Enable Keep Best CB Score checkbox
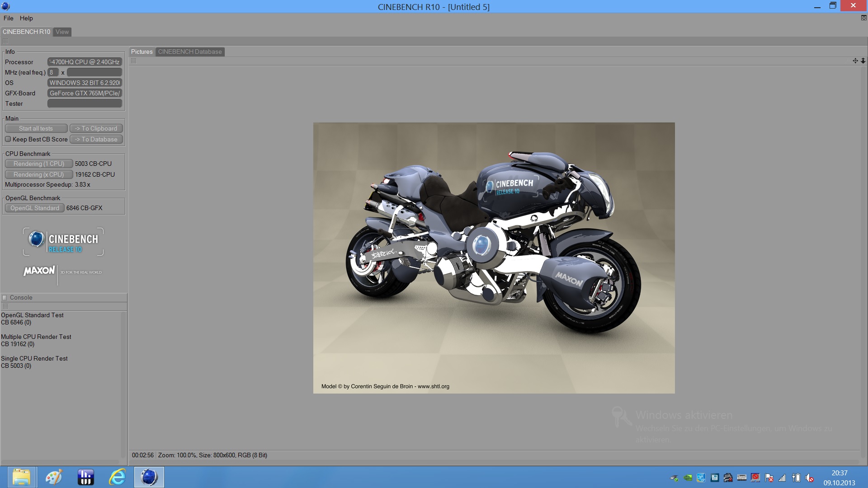The height and width of the screenshot is (488, 868). coord(8,139)
